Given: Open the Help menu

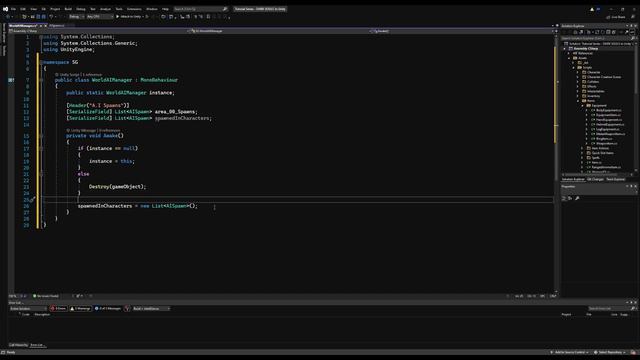Looking at the screenshot, I should click(x=165, y=9).
